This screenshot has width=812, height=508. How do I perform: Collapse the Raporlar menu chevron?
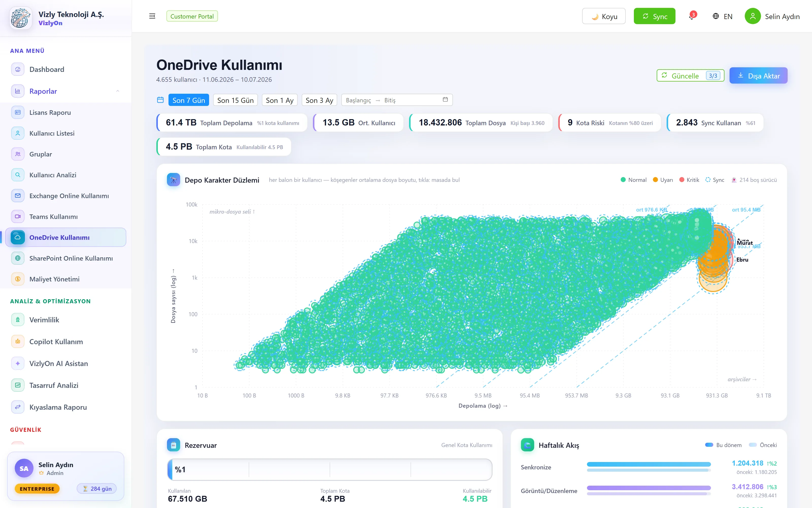tap(118, 91)
